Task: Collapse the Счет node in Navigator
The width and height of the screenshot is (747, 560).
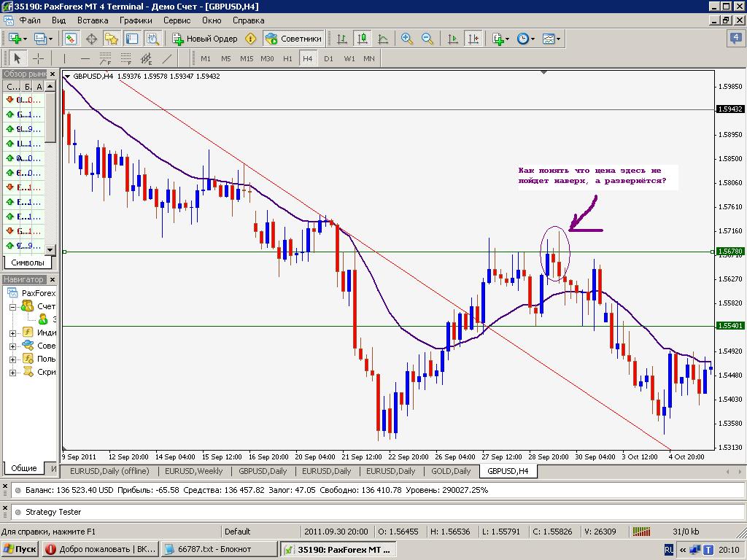Action: [x=13, y=307]
